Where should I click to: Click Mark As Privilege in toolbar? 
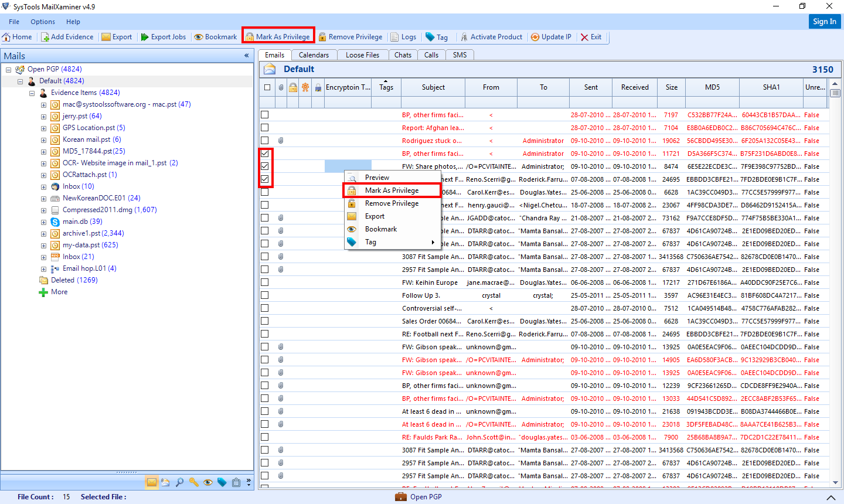click(278, 37)
